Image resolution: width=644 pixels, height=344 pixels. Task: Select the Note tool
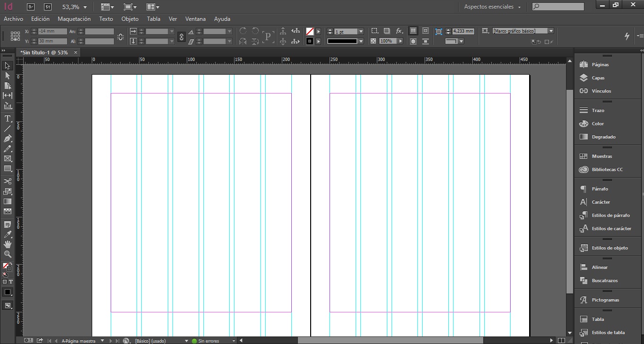pos(8,224)
